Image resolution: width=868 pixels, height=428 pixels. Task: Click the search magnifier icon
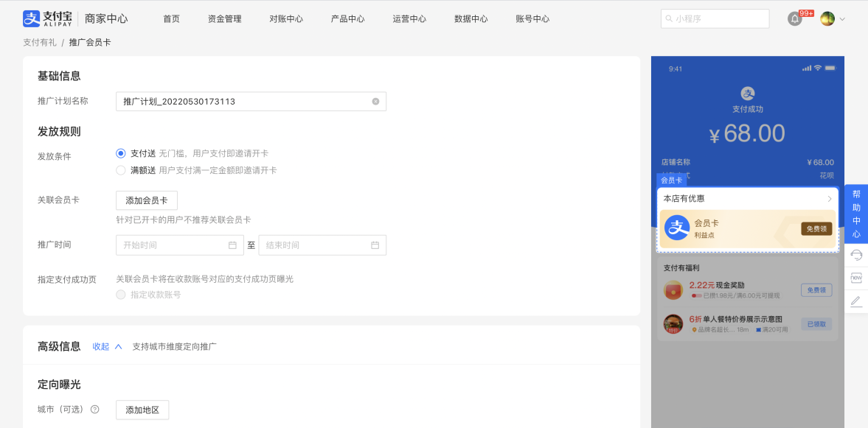669,19
